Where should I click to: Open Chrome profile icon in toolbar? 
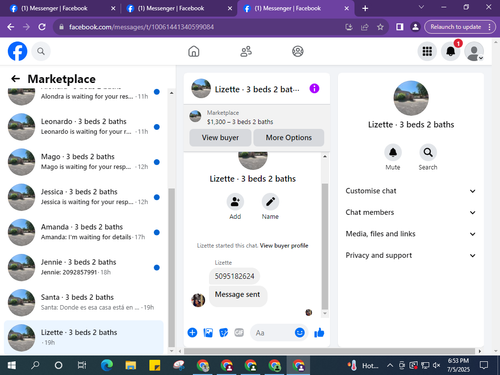[x=415, y=27]
